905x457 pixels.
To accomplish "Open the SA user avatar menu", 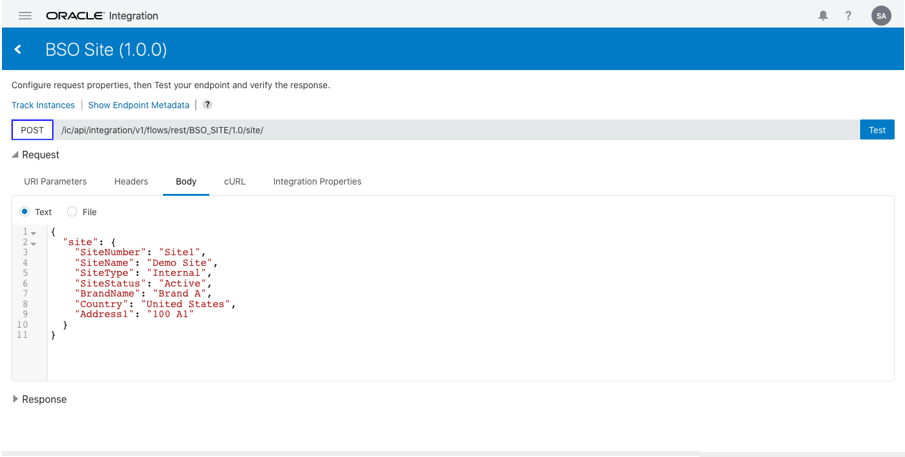I will (x=881, y=16).
